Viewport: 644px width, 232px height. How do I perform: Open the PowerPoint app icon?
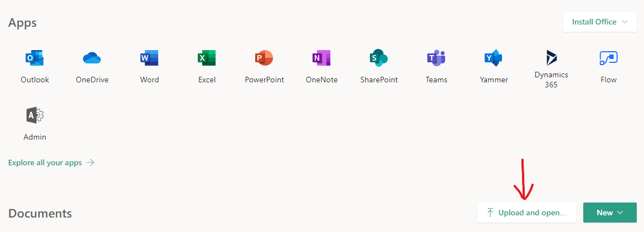[x=264, y=58]
